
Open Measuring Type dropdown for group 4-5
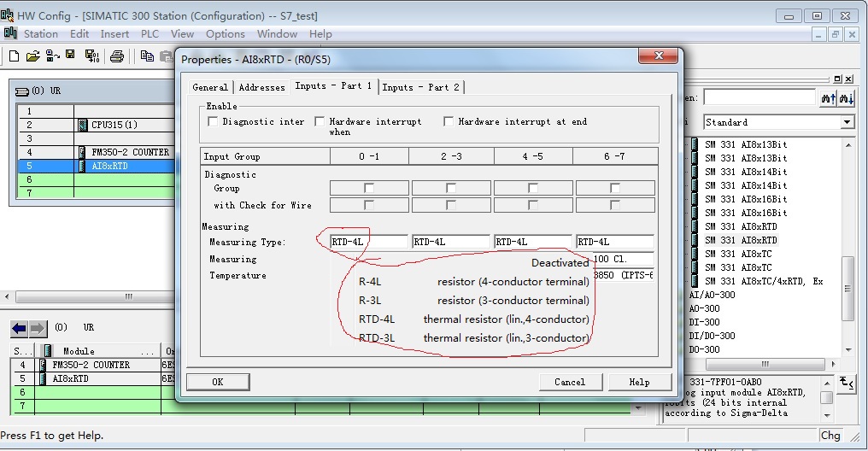click(x=532, y=242)
